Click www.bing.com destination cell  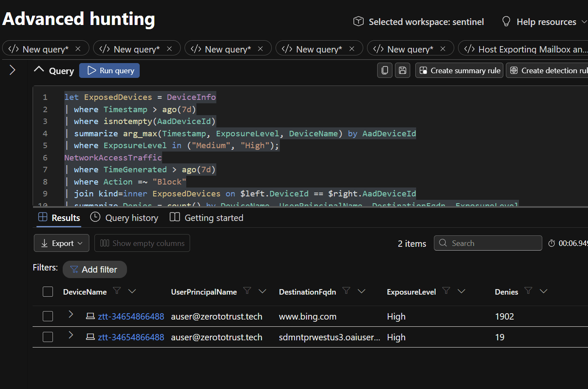[307, 316]
